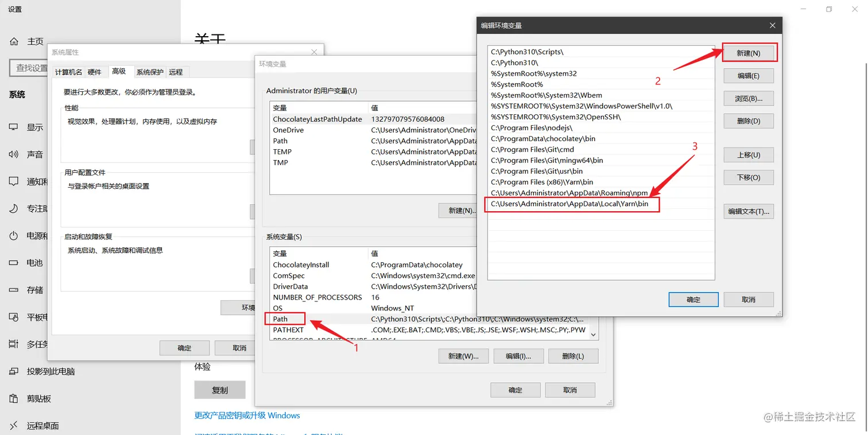Select C:\Python310\Scripts\ path entry
Screen dimensions: 868x435
click(601, 52)
